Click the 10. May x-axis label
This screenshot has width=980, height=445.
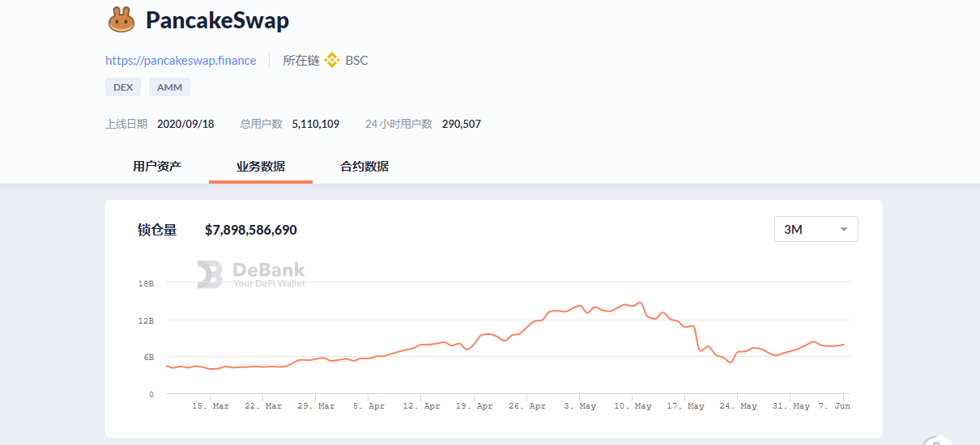click(633, 406)
